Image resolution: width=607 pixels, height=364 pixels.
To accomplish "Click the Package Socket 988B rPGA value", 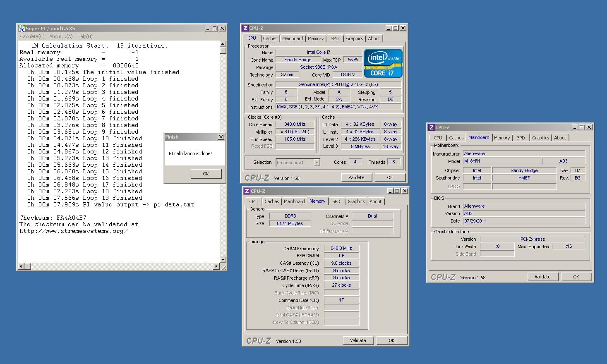I will pos(319,67).
